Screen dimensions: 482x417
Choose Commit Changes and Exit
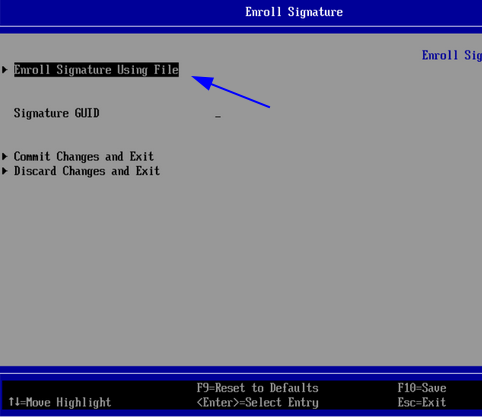coord(84,156)
